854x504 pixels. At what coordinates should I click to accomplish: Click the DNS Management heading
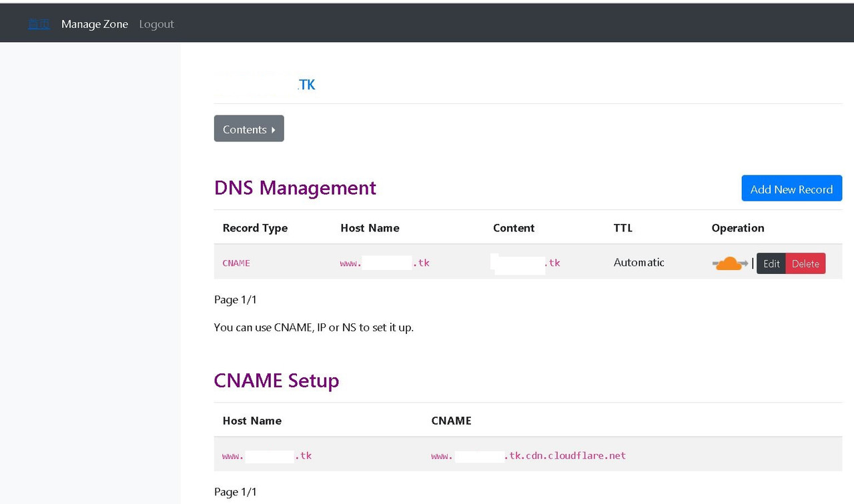[295, 188]
